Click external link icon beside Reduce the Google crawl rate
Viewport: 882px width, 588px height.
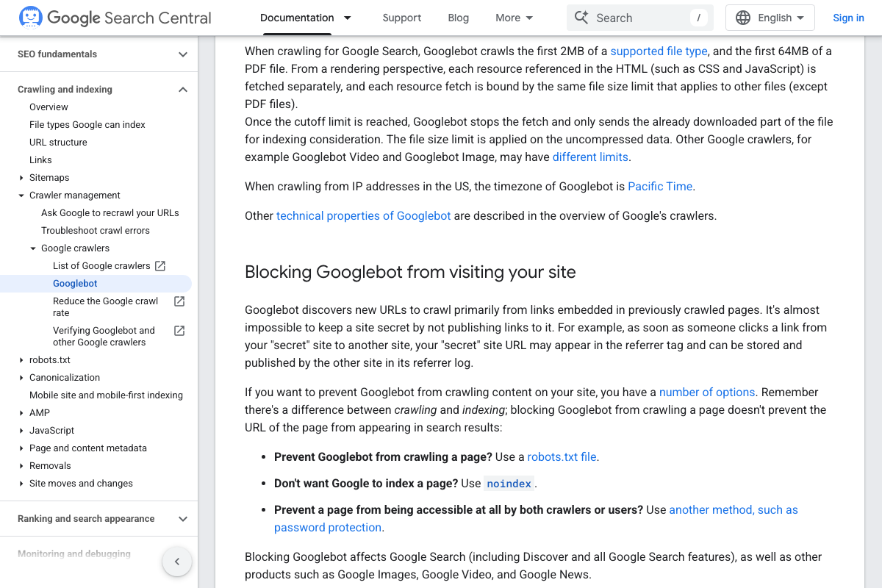(179, 301)
